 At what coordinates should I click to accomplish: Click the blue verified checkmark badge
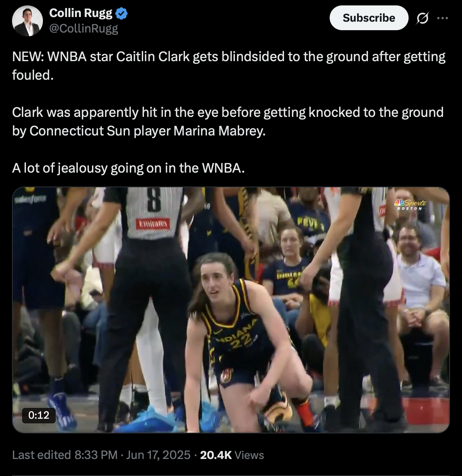[122, 14]
